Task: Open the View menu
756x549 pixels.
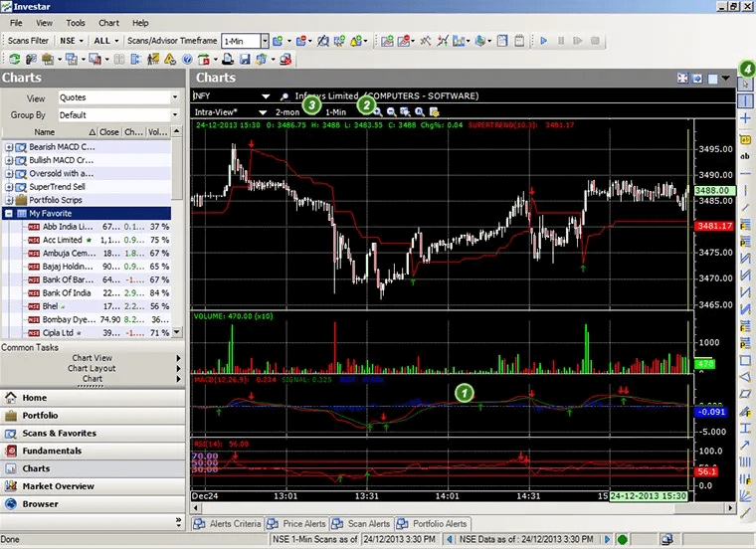Action: pos(44,23)
